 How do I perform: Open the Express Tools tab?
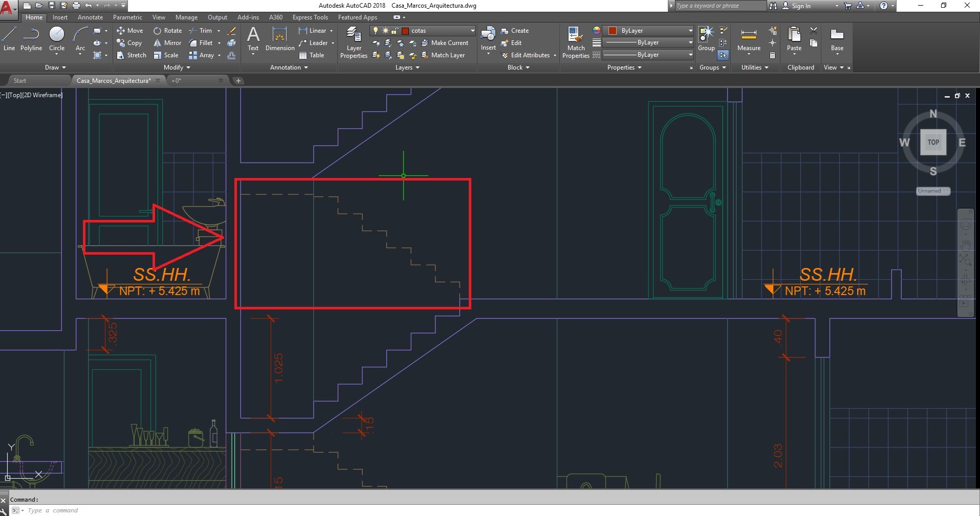(x=310, y=17)
